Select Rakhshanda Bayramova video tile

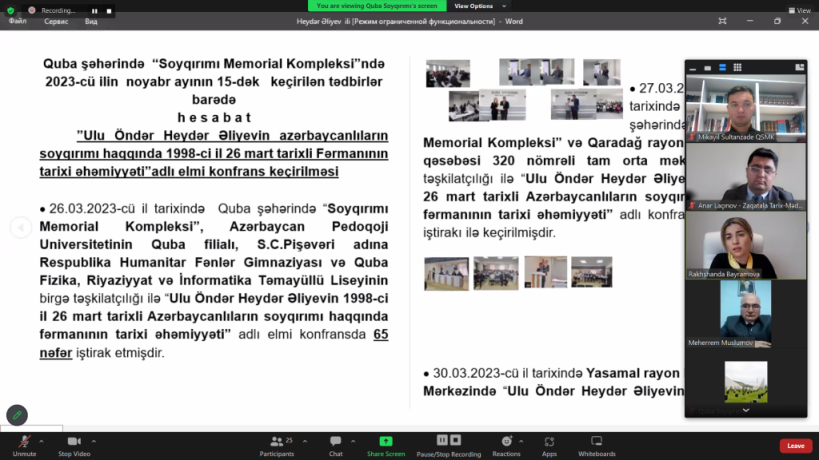coord(746,245)
